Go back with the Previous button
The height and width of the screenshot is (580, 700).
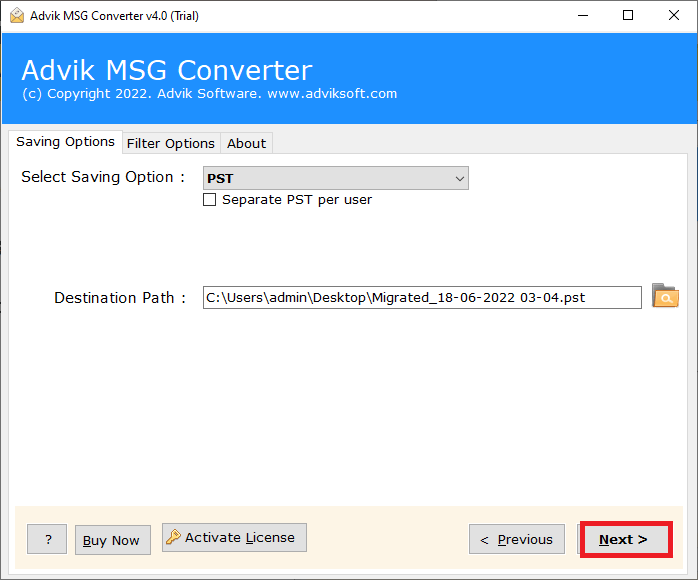517,539
